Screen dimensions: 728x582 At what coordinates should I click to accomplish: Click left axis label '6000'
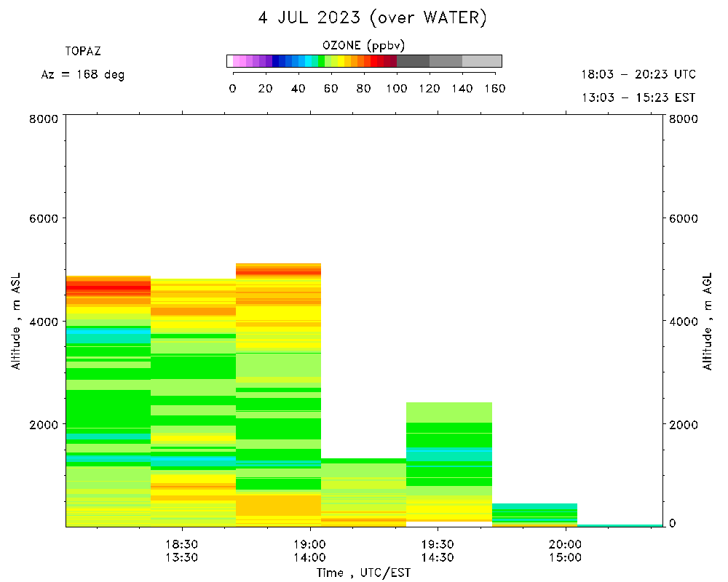(x=44, y=218)
